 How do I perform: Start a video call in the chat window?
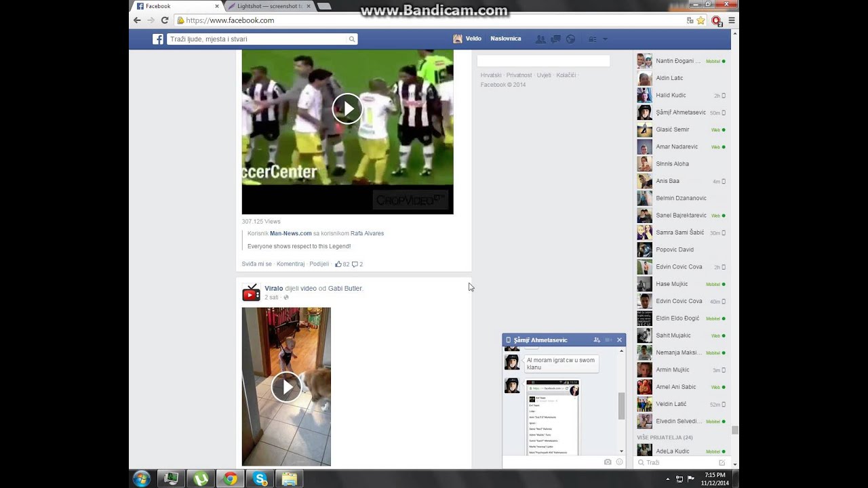click(608, 340)
